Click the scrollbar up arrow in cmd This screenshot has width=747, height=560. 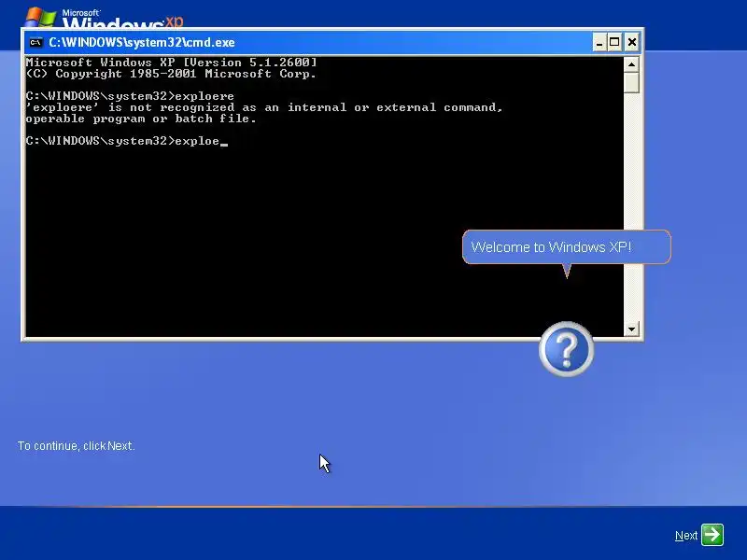click(x=631, y=63)
